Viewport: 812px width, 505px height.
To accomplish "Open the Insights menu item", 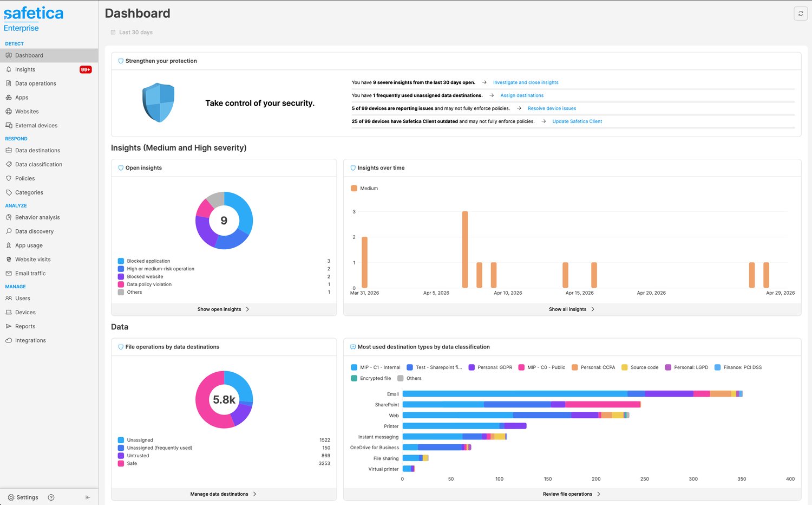I will tap(49, 69).
